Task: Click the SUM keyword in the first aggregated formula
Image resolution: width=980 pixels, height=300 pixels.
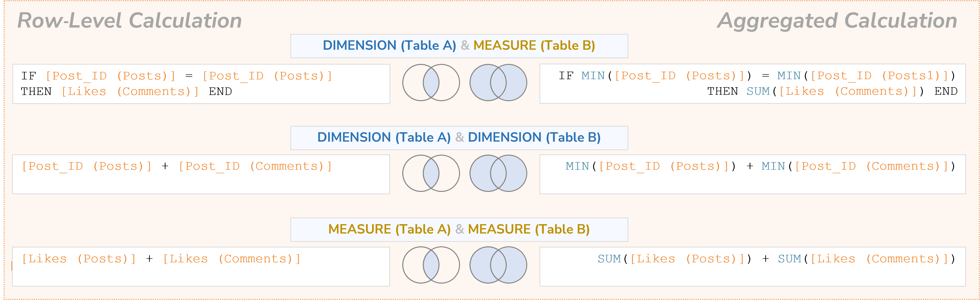Action: point(758,91)
